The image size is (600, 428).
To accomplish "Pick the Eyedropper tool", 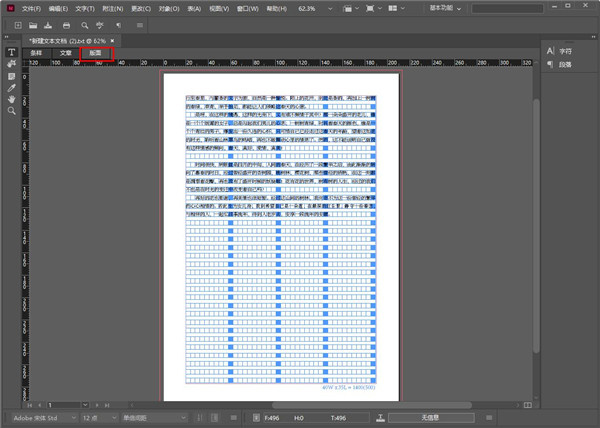I will pyautogui.click(x=11, y=87).
